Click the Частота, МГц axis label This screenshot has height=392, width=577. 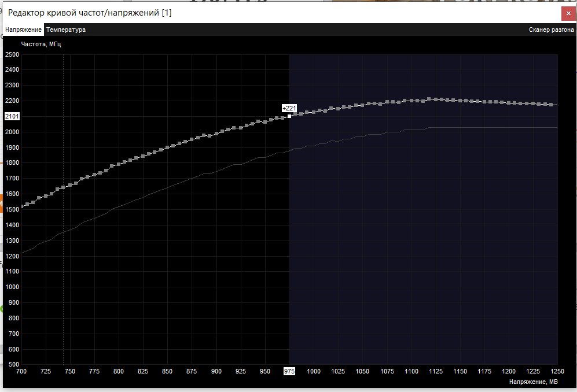41,44
